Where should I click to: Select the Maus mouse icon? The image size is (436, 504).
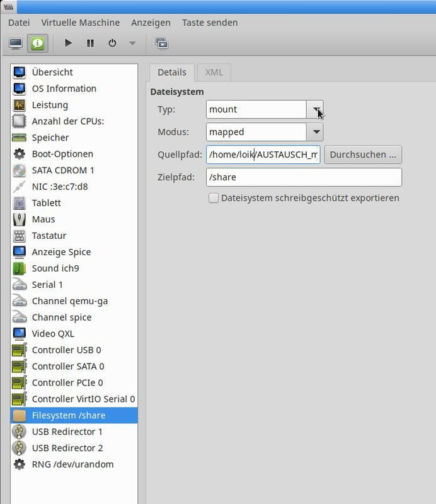(x=20, y=219)
